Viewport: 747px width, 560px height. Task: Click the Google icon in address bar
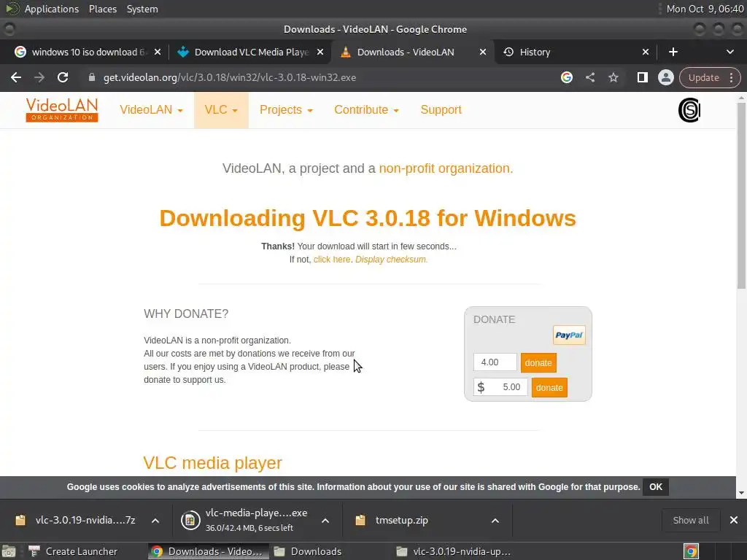click(566, 77)
